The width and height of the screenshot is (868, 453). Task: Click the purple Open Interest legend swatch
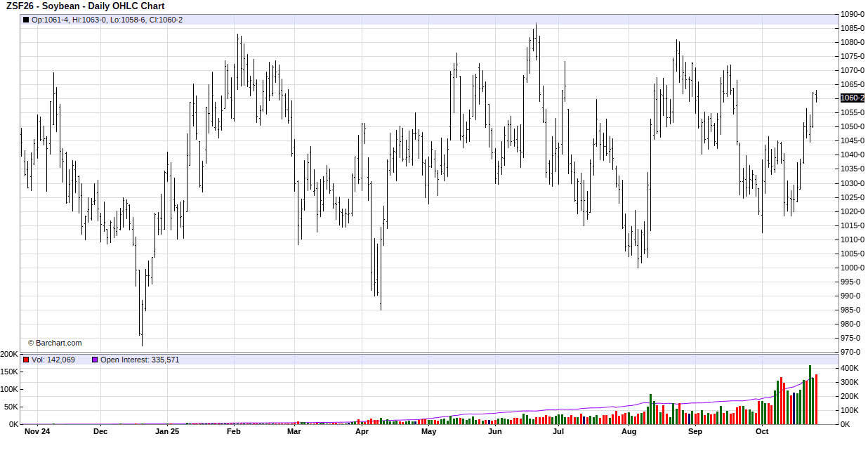pos(95,360)
